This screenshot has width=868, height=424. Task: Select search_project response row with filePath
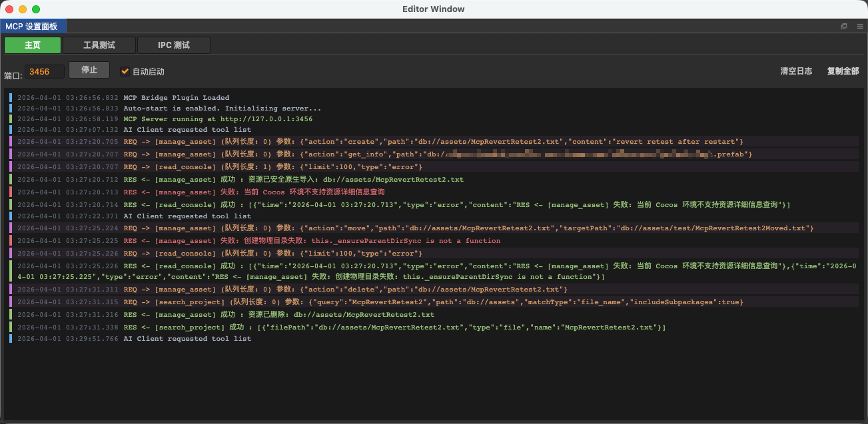[434, 327]
